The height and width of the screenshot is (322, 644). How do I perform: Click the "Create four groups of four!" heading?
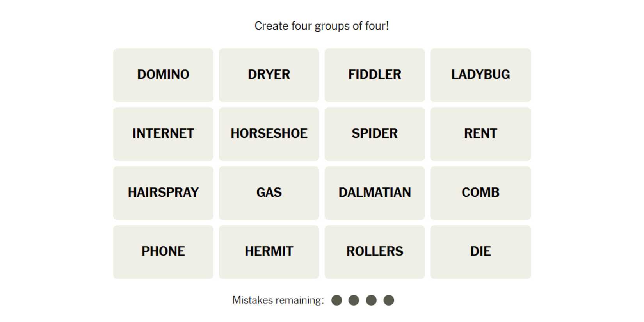point(322,26)
